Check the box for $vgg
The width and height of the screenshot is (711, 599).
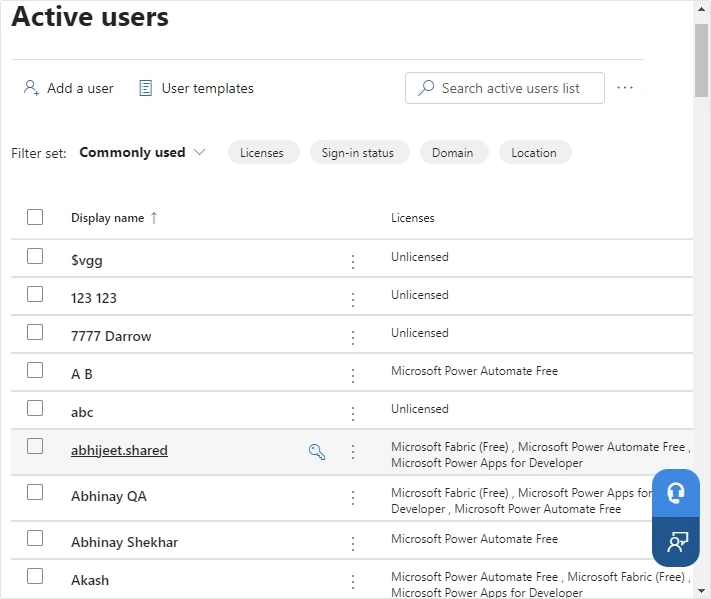pyautogui.click(x=35, y=256)
